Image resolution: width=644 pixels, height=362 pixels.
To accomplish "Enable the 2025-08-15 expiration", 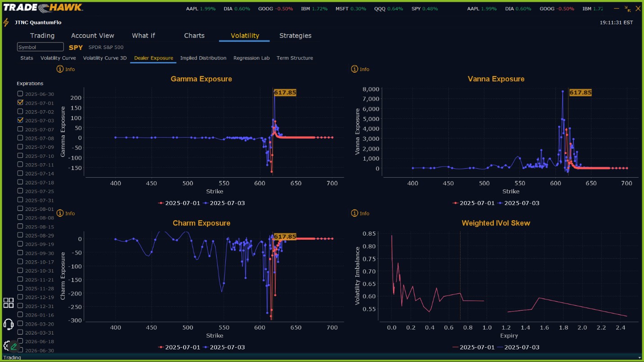I will (x=20, y=226).
